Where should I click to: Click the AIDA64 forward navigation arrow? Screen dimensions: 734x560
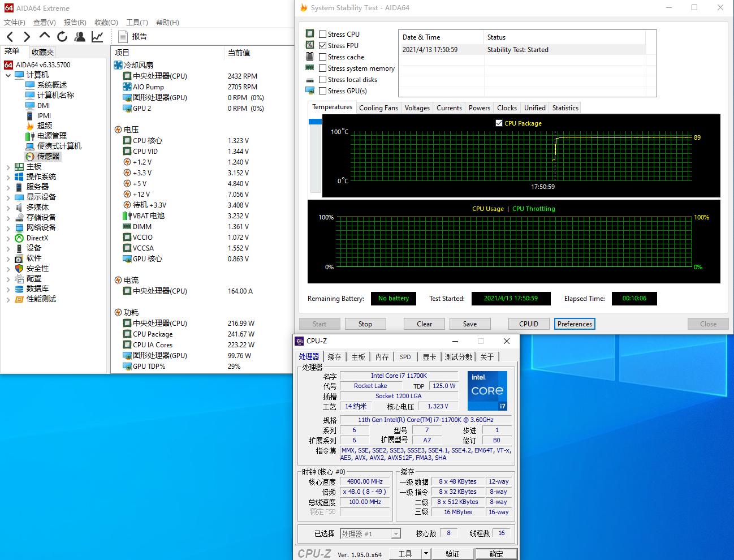click(27, 37)
